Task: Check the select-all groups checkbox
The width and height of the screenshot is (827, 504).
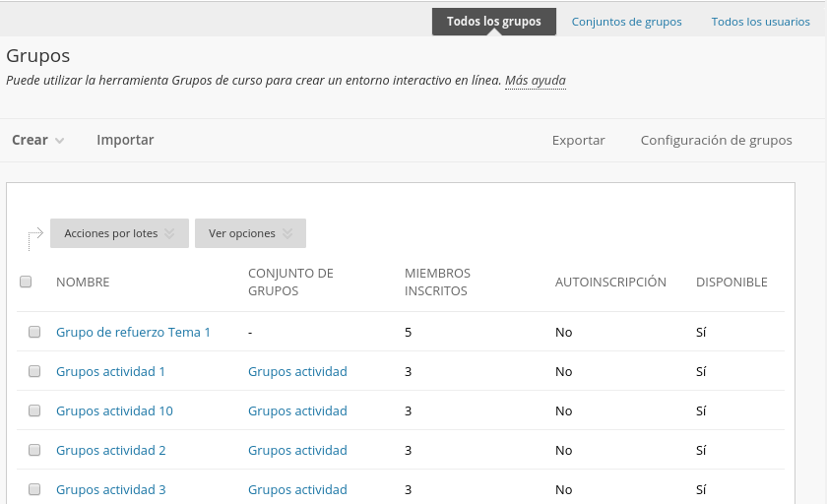Action: [x=26, y=282]
